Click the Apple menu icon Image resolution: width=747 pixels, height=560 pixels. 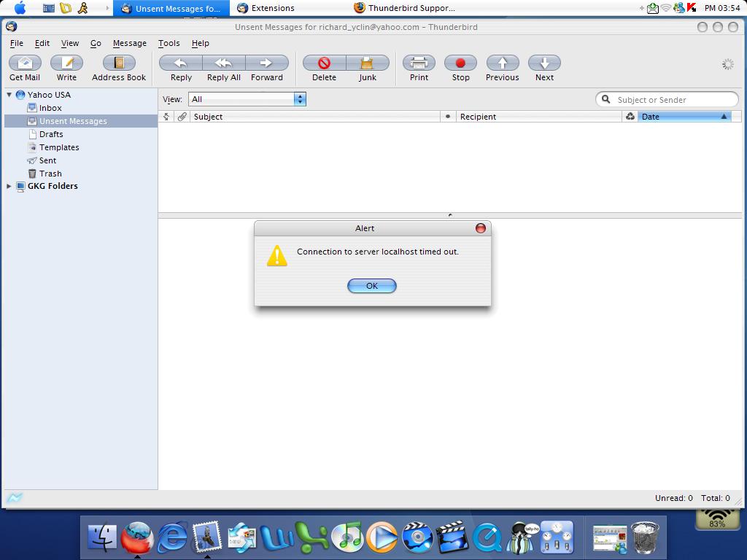20,7
